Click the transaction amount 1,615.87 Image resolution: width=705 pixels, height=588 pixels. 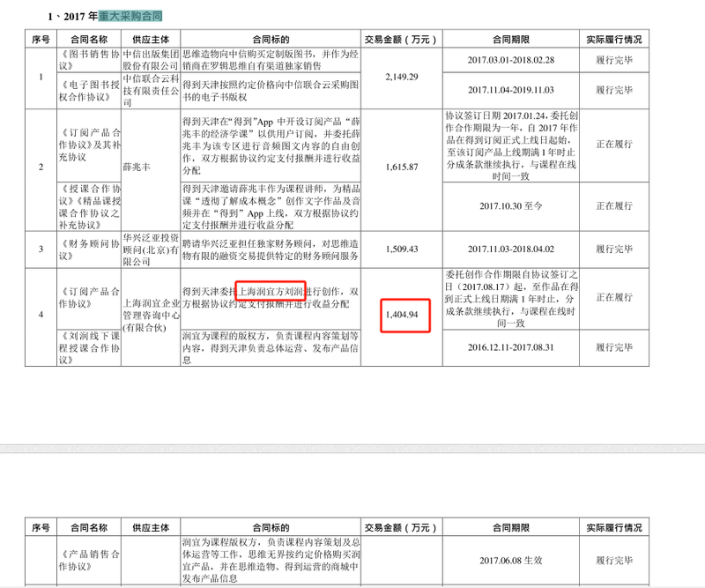click(402, 167)
